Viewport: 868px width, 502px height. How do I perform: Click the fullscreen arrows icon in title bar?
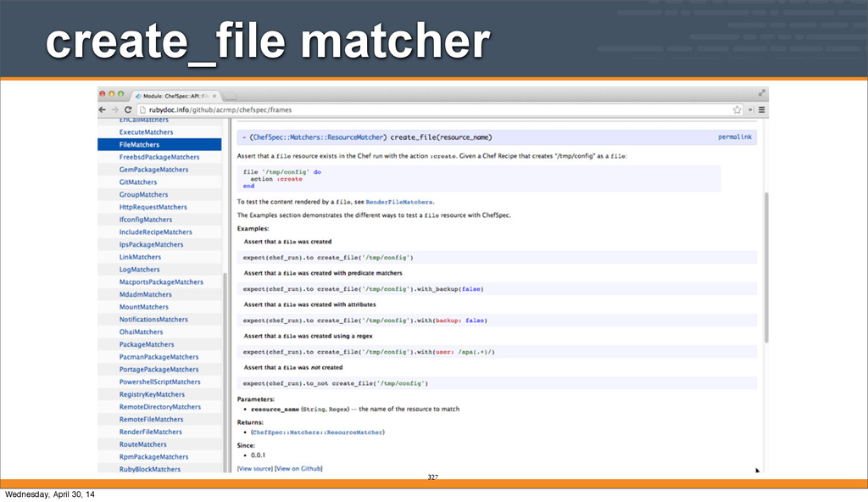tap(762, 93)
